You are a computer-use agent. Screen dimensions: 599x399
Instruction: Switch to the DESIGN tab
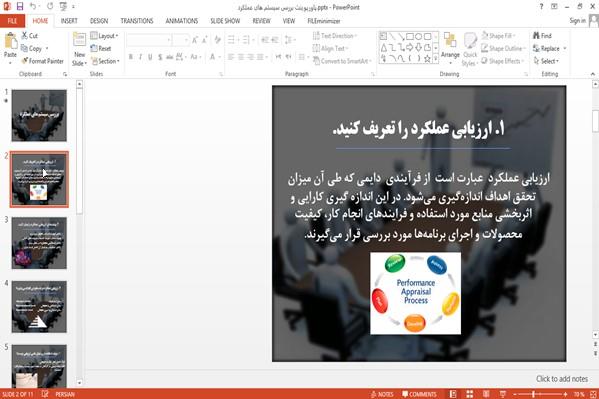pos(99,21)
